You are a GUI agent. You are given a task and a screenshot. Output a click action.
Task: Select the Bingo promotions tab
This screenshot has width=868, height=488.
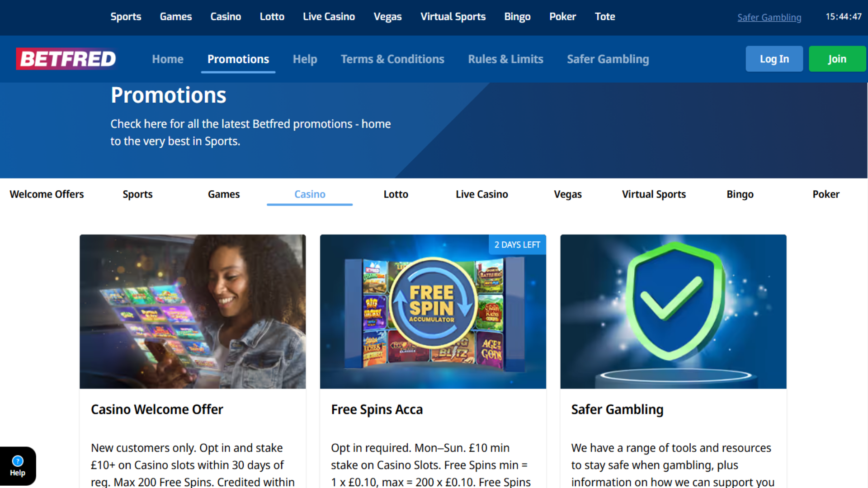pos(740,194)
